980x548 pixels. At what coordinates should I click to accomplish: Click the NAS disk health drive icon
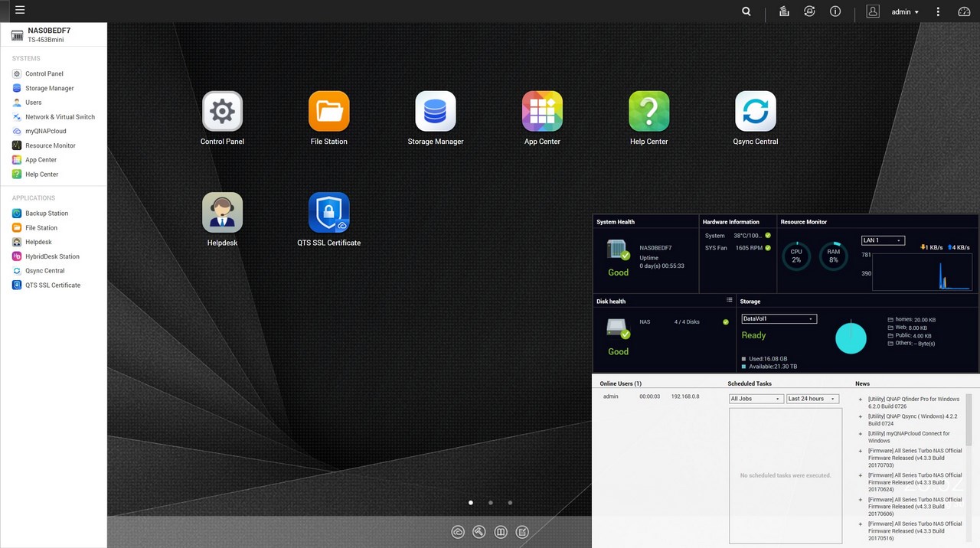[x=618, y=328]
